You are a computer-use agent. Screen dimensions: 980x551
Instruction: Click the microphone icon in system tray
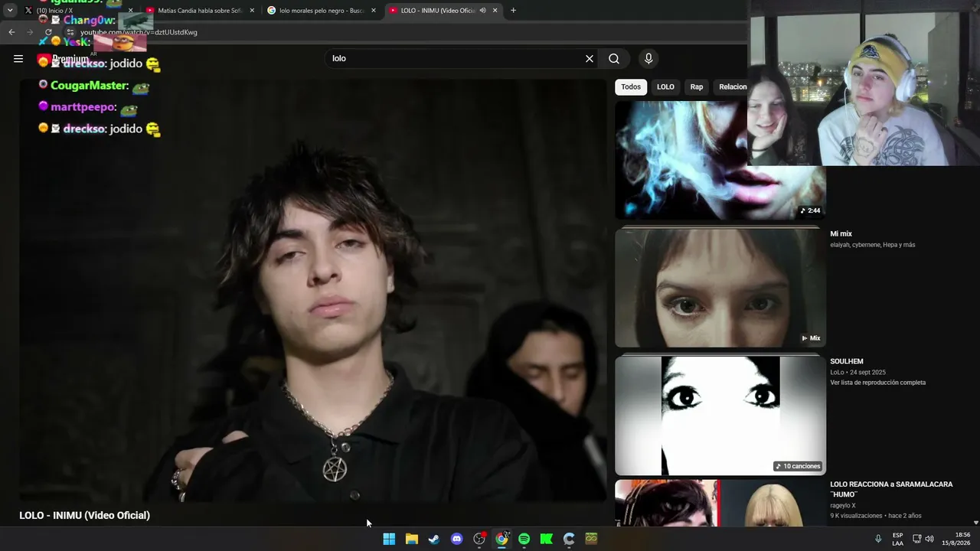(878, 539)
